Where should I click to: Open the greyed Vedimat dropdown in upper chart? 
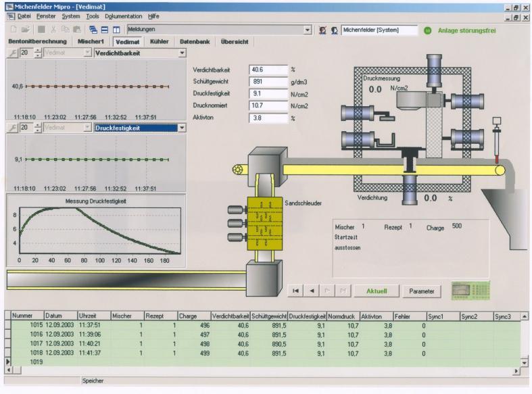(x=87, y=53)
